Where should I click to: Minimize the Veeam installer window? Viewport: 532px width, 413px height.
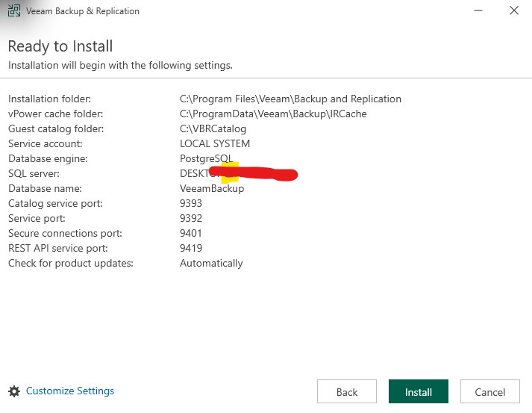[x=475, y=11]
